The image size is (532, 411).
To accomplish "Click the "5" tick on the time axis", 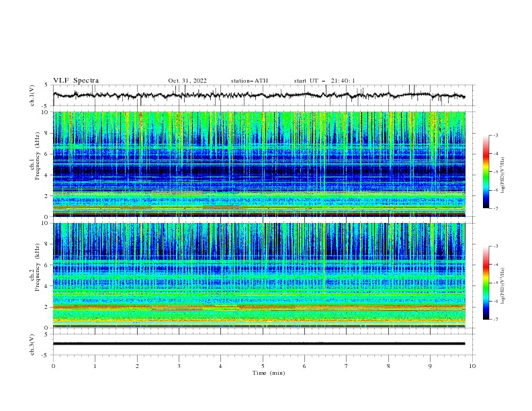I will click(x=263, y=366).
